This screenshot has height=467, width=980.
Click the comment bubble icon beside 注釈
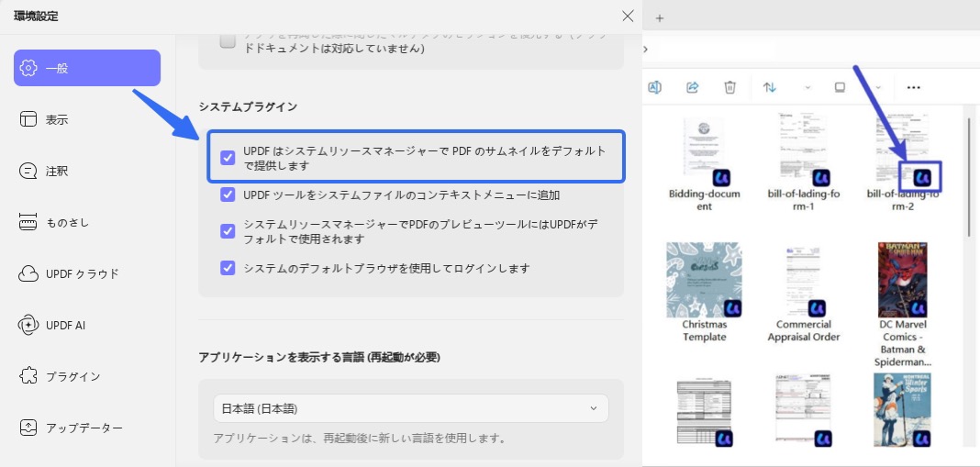point(28,171)
